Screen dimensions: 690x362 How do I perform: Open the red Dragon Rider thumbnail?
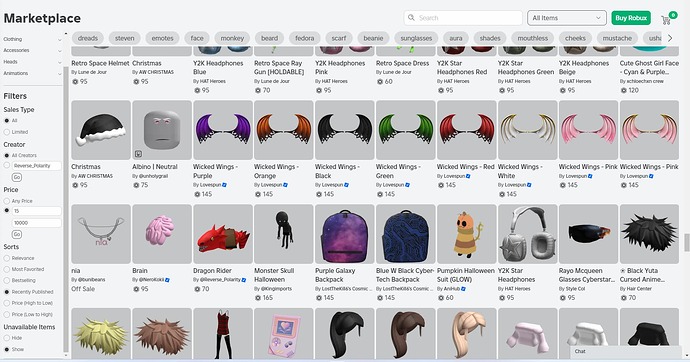(x=223, y=234)
